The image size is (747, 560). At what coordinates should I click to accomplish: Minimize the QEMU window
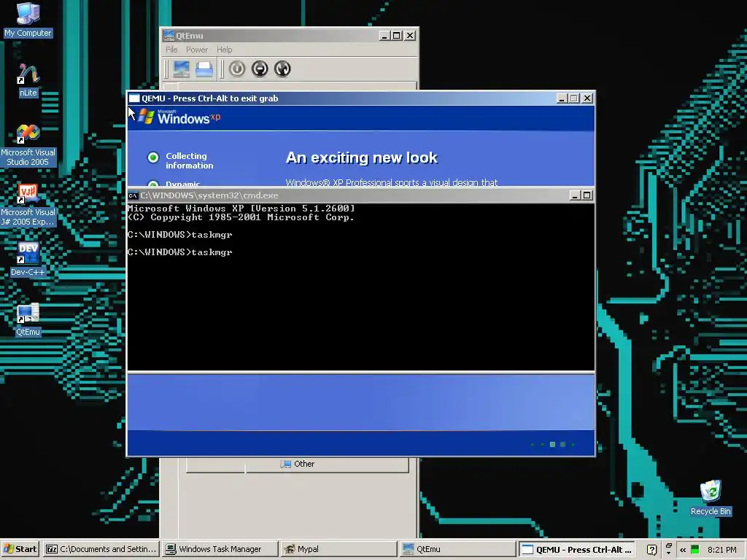pyautogui.click(x=562, y=98)
